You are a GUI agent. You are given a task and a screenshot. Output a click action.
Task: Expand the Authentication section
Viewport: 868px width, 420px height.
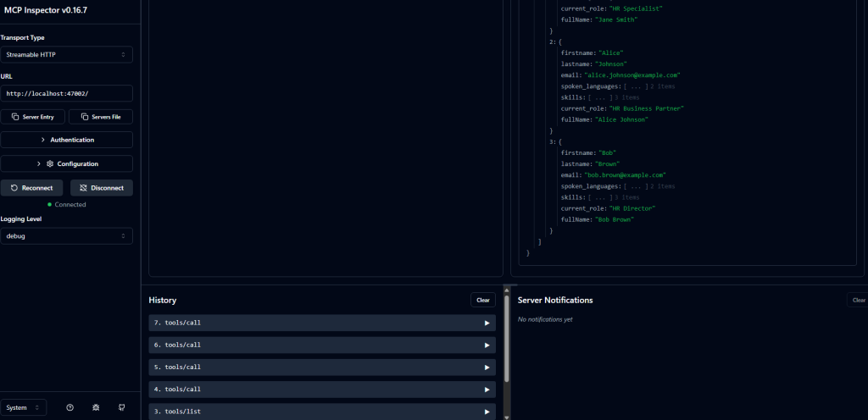coord(66,140)
